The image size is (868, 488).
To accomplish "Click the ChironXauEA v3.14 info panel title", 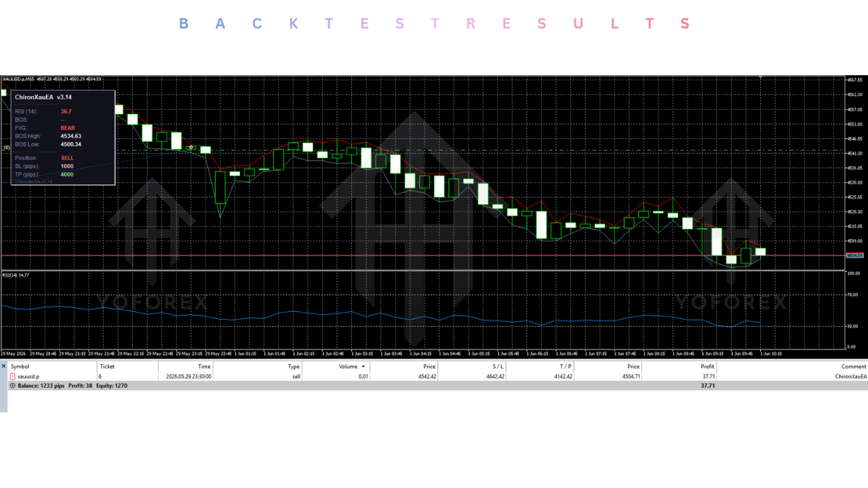I will [43, 98].
